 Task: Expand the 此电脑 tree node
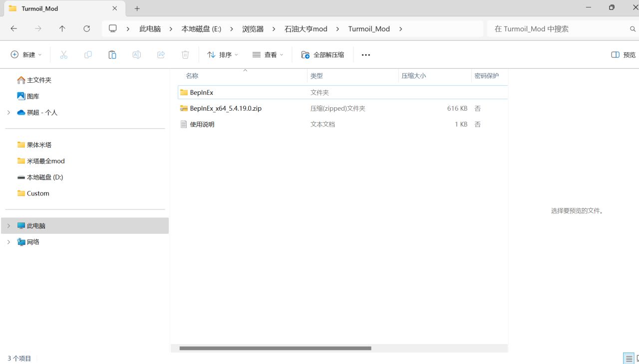click(8, 226)
